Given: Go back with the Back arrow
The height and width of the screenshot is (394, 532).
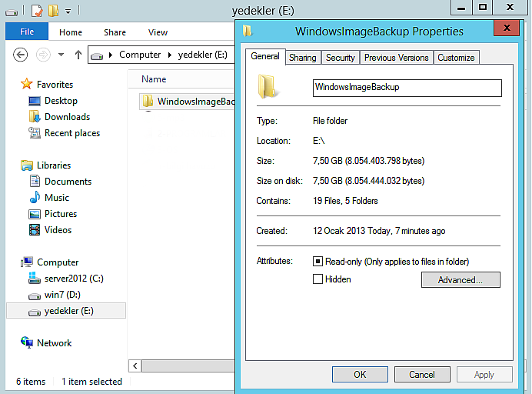Looking at the screenshot, I should pos(20,55).
